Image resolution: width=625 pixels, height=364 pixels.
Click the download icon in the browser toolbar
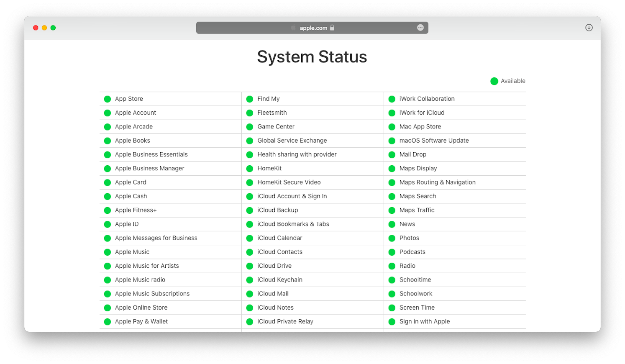pyautogui.click(x=589, y=27)
